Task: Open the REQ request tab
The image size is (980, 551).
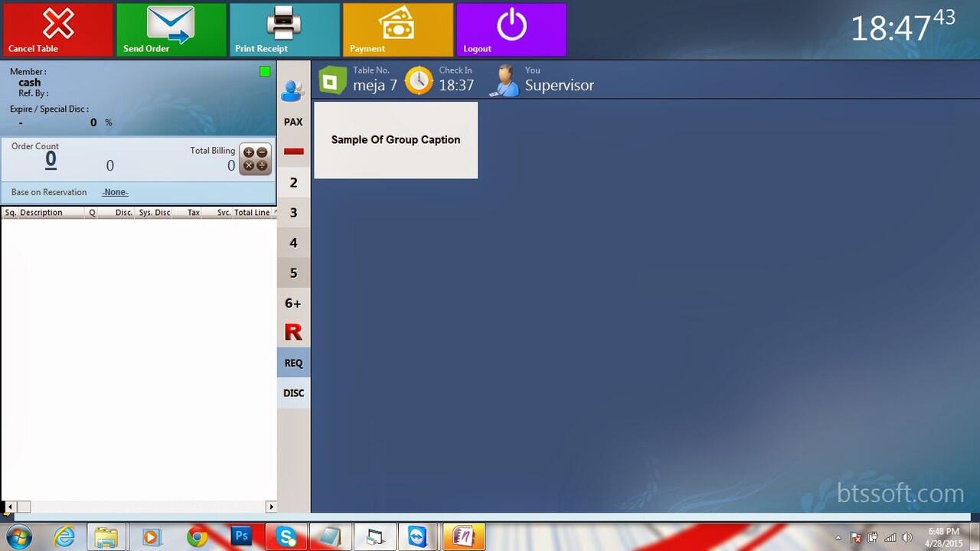Action: [x=293, y=363]
